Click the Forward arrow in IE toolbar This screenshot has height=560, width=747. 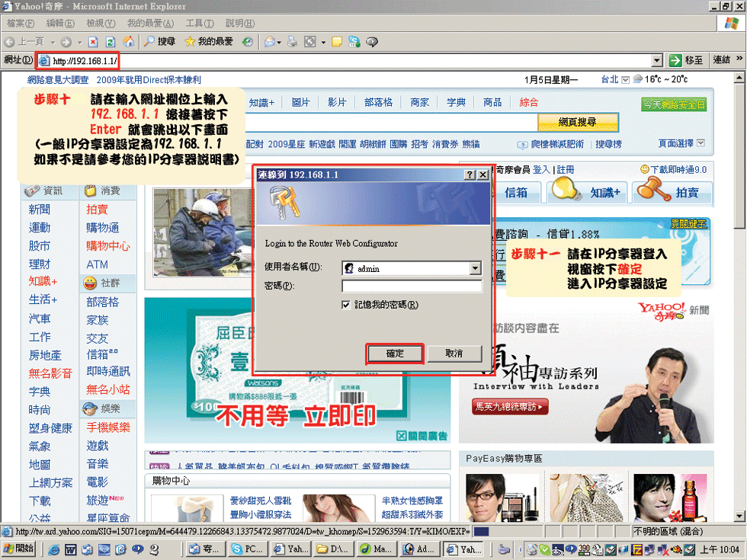pos(66,42)
